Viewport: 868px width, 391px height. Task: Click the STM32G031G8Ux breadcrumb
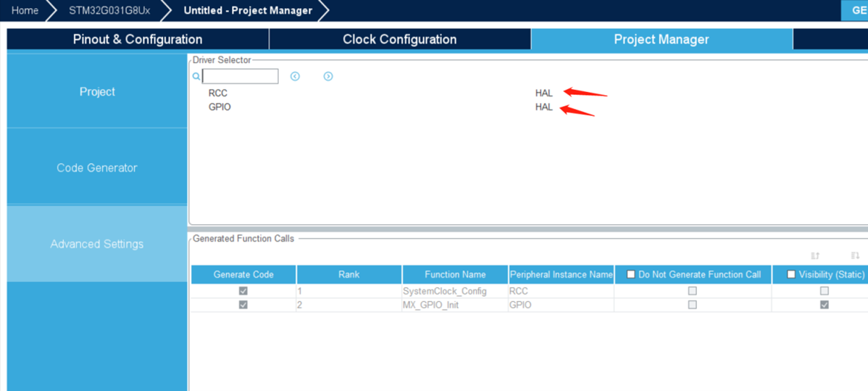(x=109, y=10)
